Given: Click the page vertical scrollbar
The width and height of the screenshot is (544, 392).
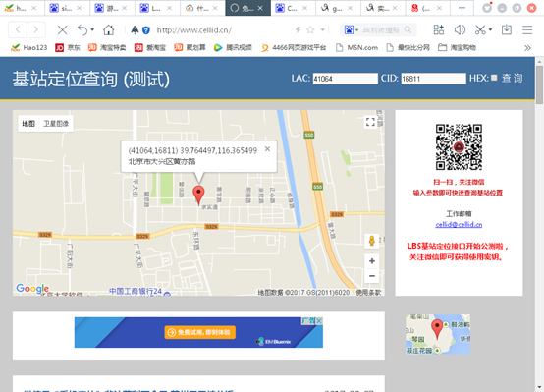Looking at the screenshot, I should pos(539,85).
